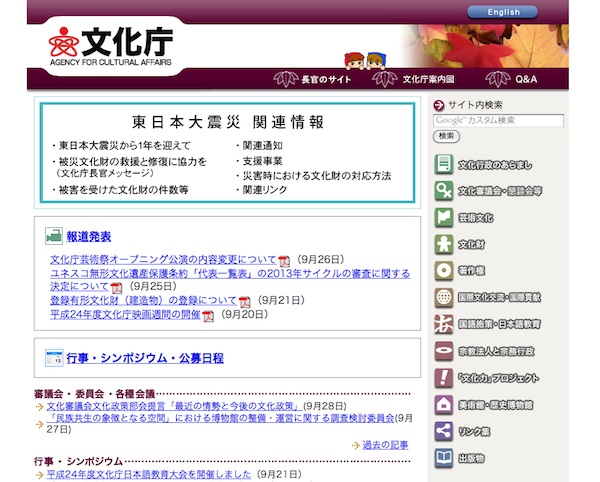Open the 美術館・歴史博物館 building icon

point(444,404)
